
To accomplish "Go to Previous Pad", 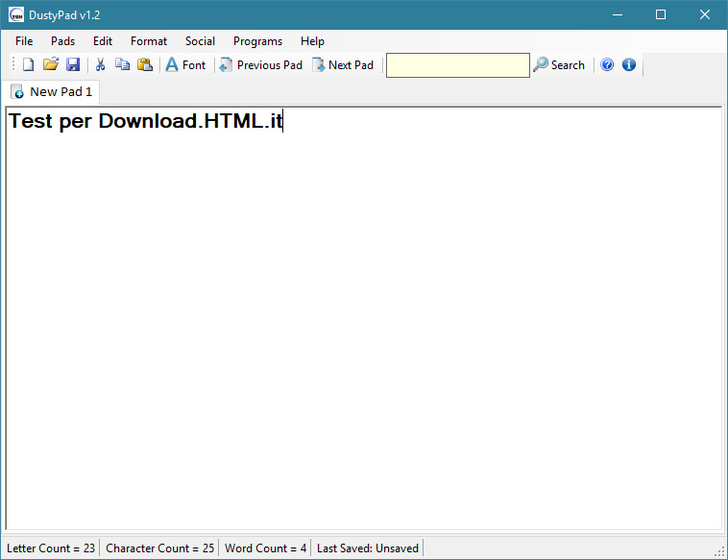I will click(260, 65).
